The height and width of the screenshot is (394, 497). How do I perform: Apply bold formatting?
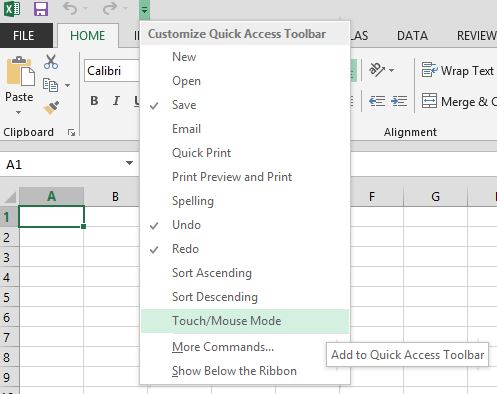tap(94, 100)
